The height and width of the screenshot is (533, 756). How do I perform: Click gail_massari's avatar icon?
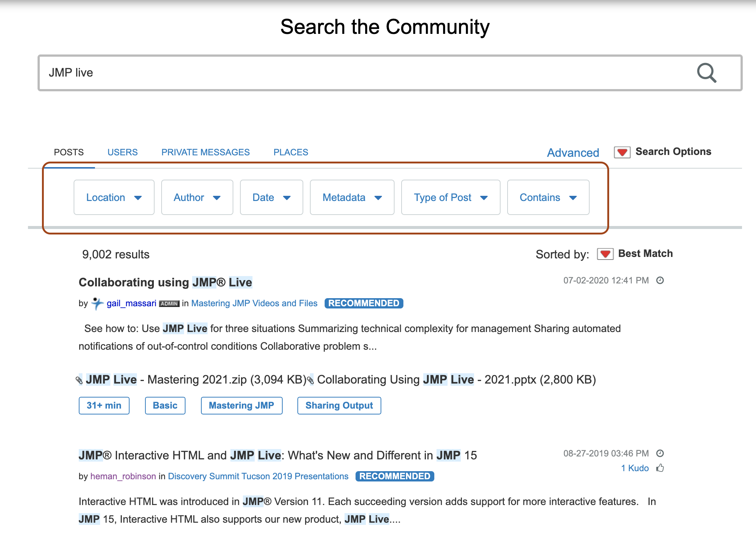(x=97, y=303)
